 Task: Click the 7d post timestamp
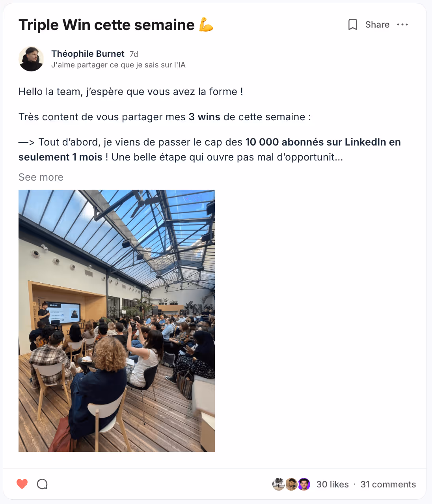(x=134, y=54)
